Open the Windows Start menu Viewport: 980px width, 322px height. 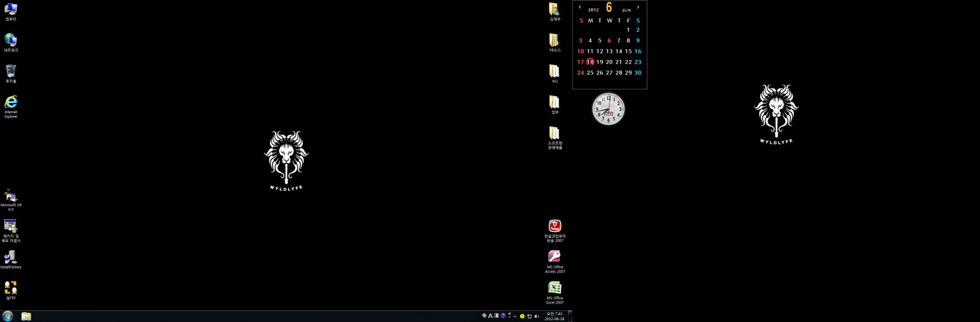tap(7, 316)
